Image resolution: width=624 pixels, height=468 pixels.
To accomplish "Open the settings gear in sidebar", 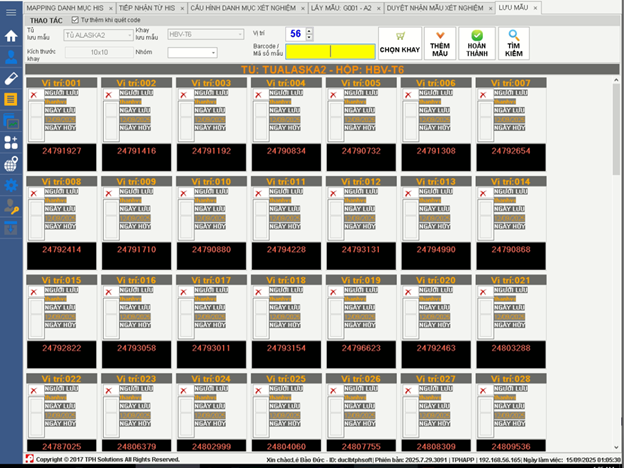I will [x=11, y=185].
